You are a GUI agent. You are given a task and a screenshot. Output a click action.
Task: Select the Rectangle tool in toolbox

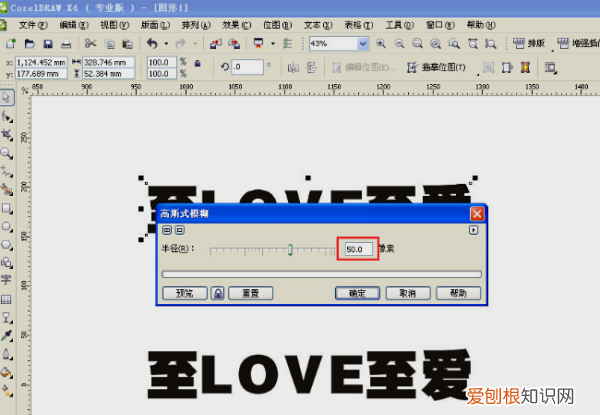pos(7,208)
